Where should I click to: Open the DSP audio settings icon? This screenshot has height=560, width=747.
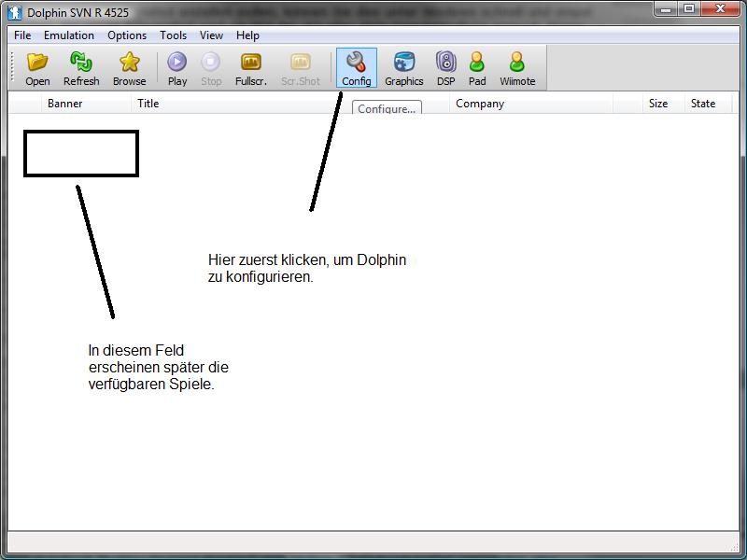tap(446, 68)
